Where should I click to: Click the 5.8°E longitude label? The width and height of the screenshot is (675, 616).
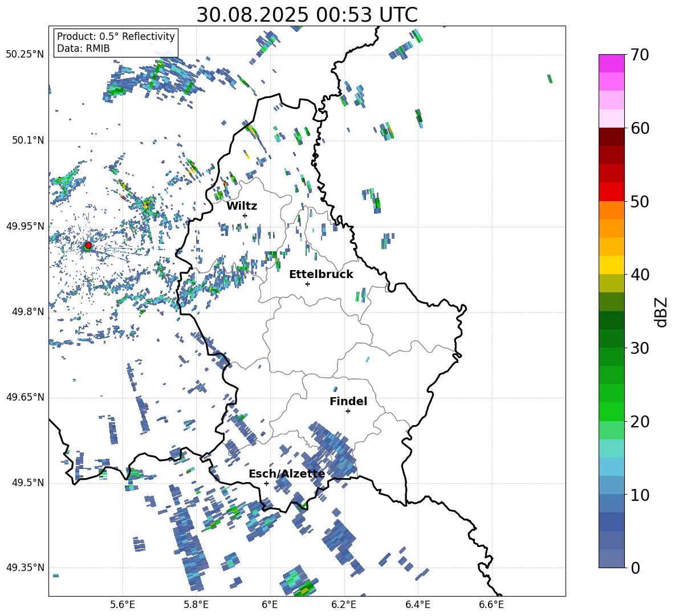pyautogui.click(x=196, y=605)
